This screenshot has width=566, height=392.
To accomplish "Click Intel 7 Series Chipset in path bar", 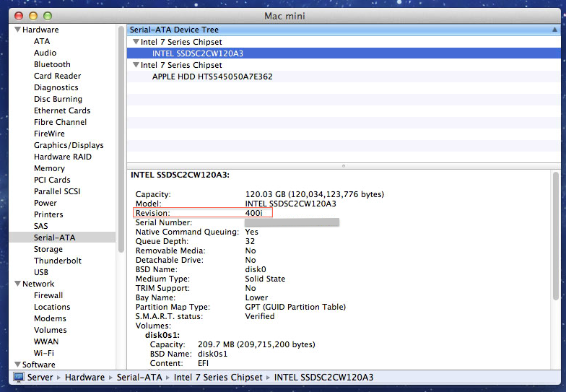I will (218, 377).
